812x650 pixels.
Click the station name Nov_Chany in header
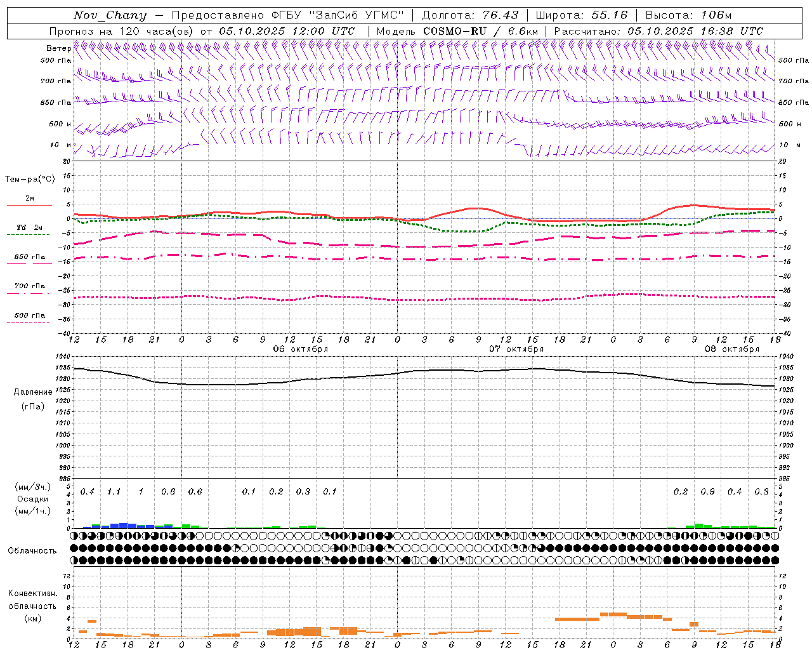[110, 15]
